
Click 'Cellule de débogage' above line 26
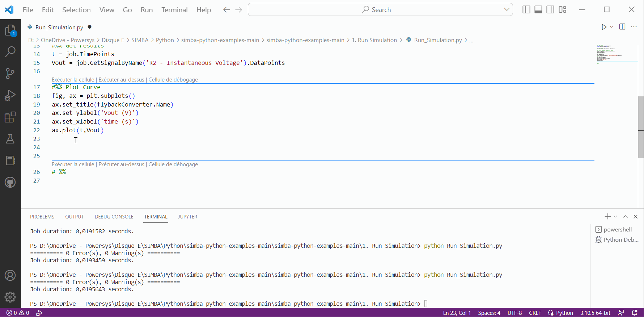click(173, 164)
